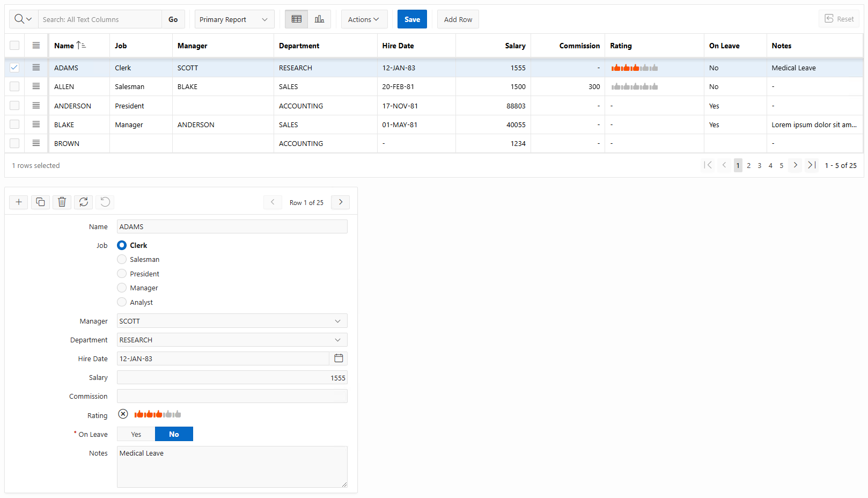Image resolution: width=868 pixels, height=498 pixels.
Task: Click into the Salary input field
Action: pyautogui.click(x=232, y=377)
